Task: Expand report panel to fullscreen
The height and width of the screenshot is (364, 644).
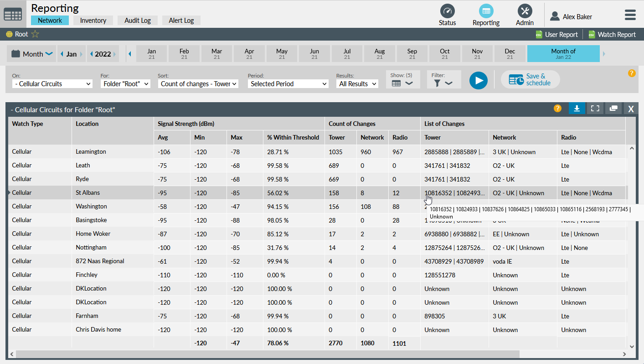Action: (595, 108)
